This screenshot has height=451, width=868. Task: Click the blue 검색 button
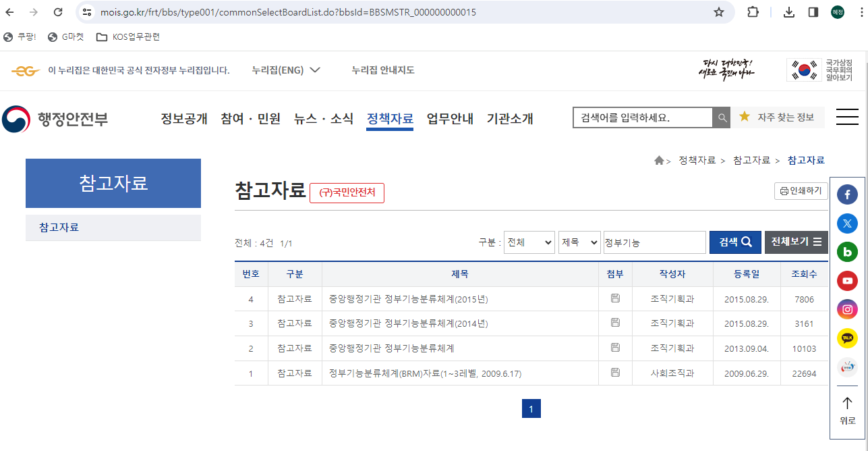point(735,242)
